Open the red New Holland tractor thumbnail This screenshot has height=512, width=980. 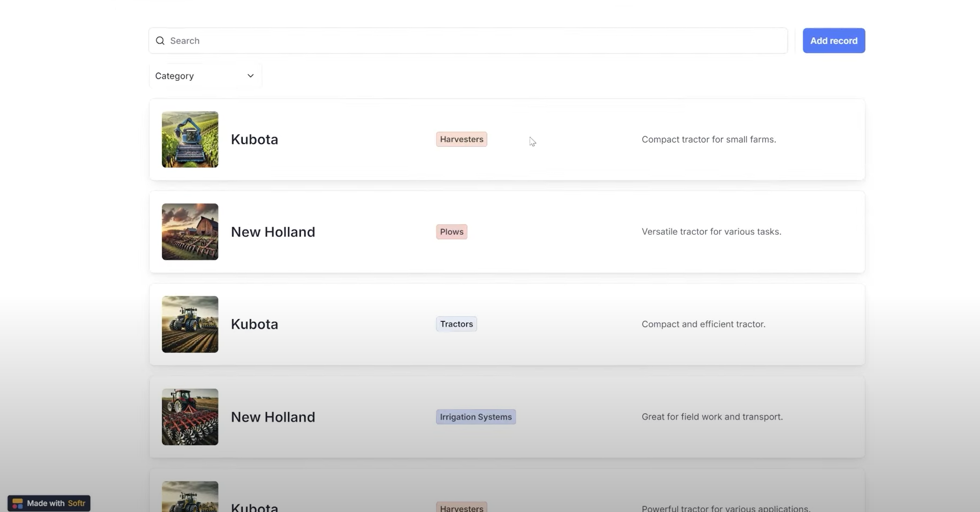(190, 417)
